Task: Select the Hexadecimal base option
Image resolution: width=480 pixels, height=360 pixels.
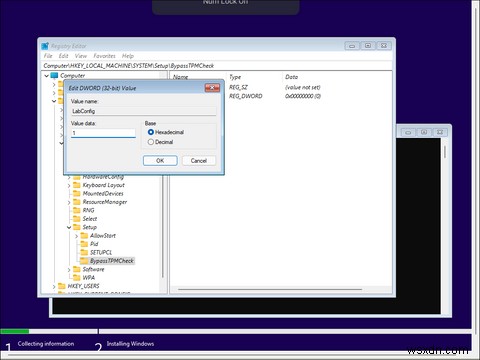Action: point(151,132)
